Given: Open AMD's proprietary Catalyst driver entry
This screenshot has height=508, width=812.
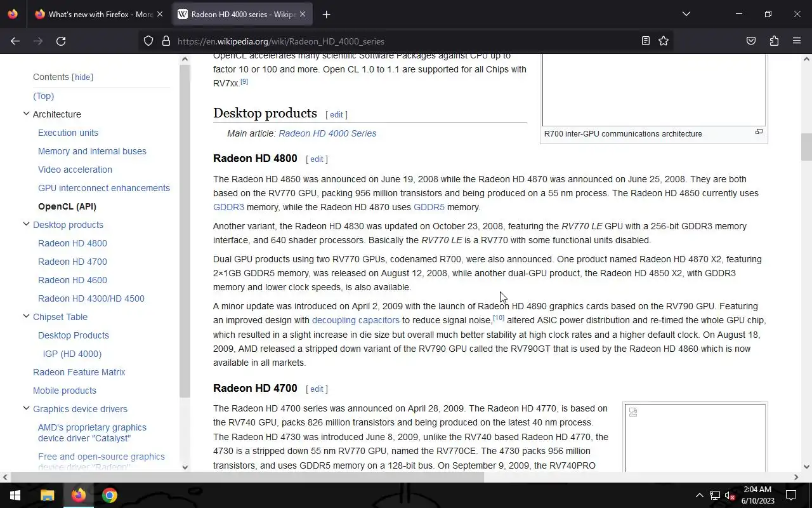Looking at the screenshot, I should coord(92,432).
